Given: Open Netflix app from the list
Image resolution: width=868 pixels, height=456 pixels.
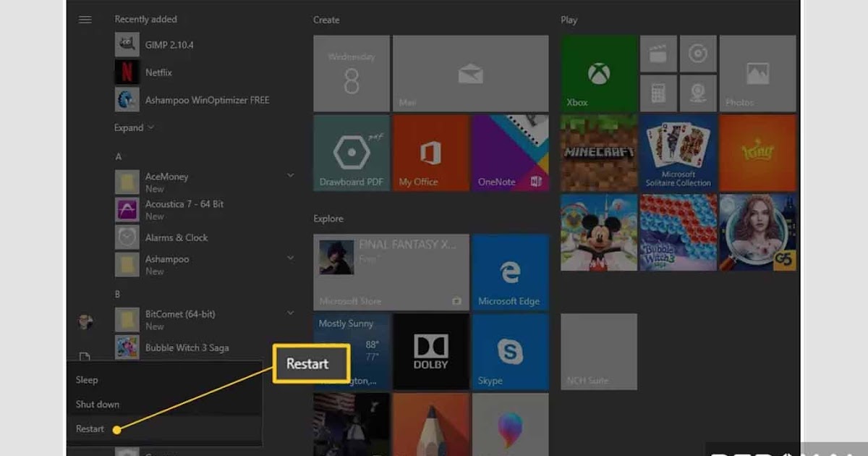Looking at the screenshot, I should [x=144, y=72].
